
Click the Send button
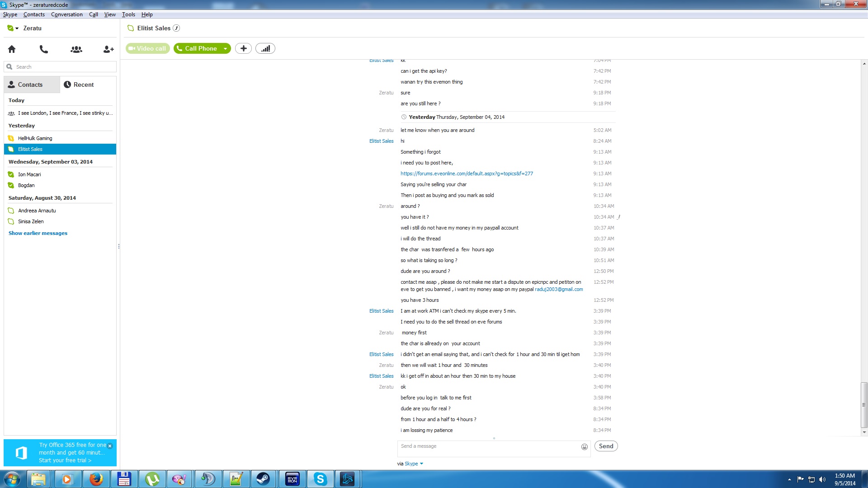click(x=606, y=446)
